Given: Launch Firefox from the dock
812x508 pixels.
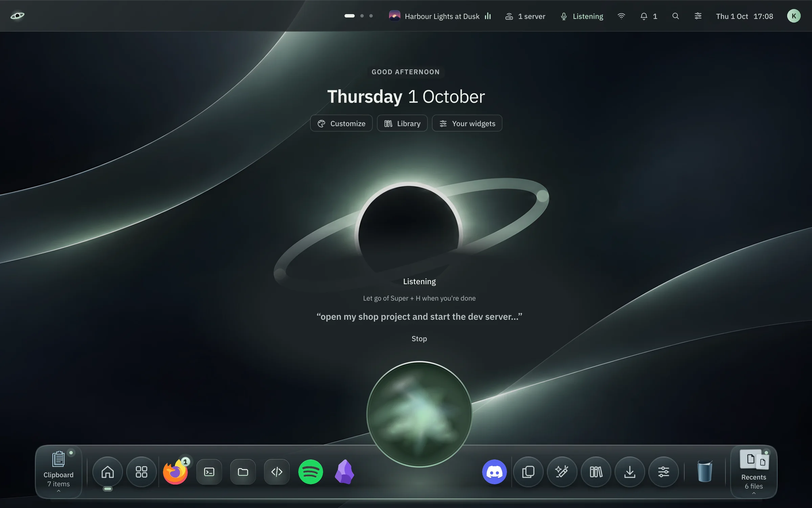Looking at the screenshot, I should coord(175,472).
